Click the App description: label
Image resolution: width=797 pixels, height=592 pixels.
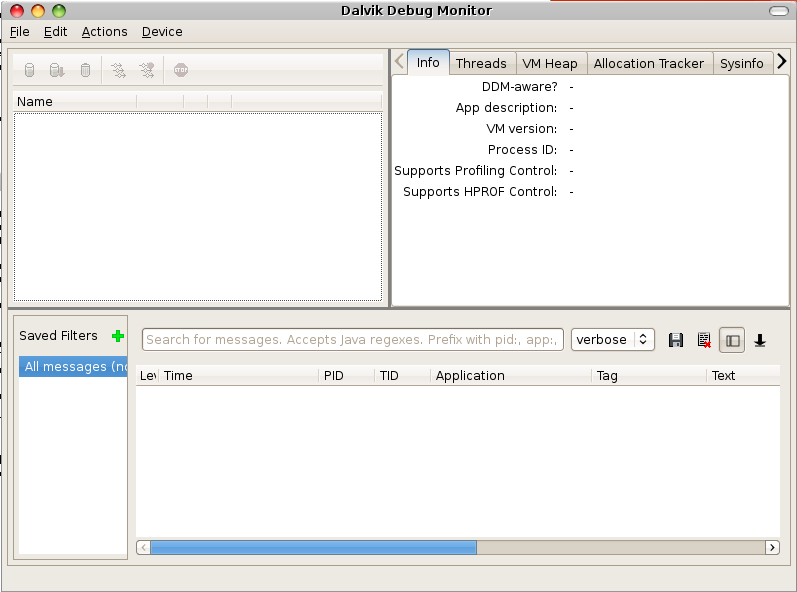tap(506, 108)
